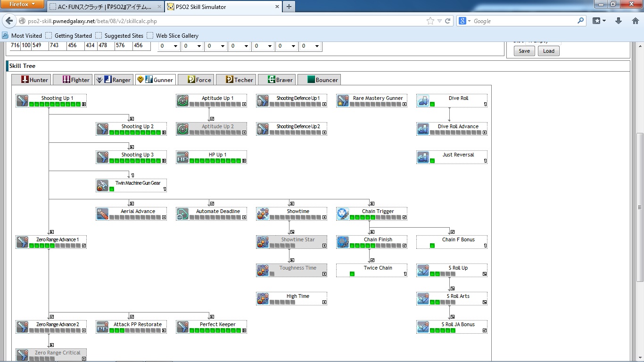Click the HP Up 1 skill icon
Screen dimensions: 644x362
click(x=183, y=157)
